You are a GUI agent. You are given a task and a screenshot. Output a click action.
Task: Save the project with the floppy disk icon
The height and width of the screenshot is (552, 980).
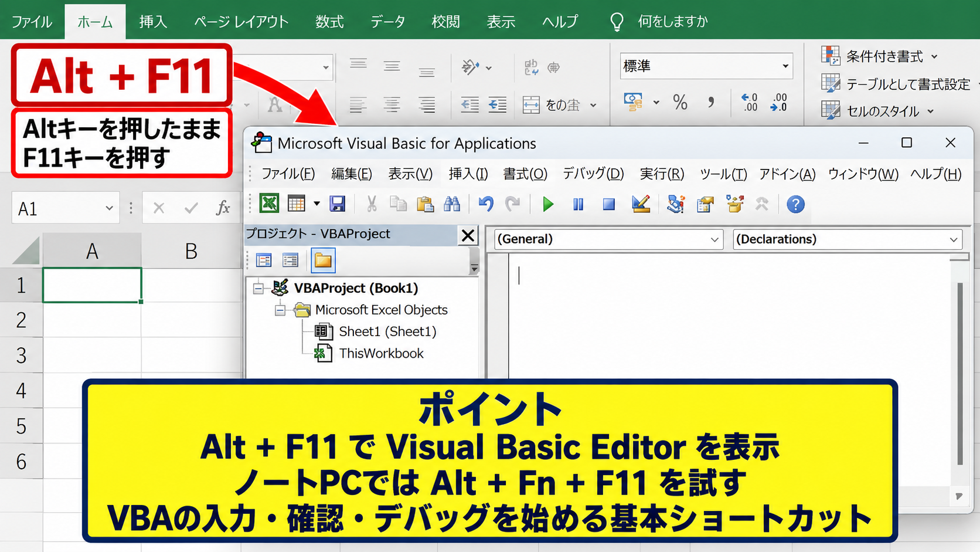coord(338,204)
